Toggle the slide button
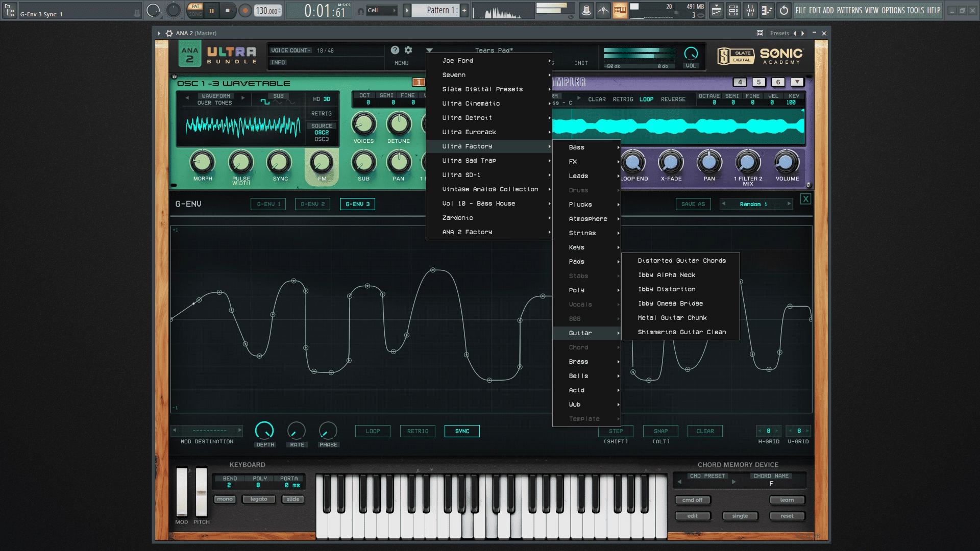The width and height of the screenshot is (980, 551). tap(293, 499)
